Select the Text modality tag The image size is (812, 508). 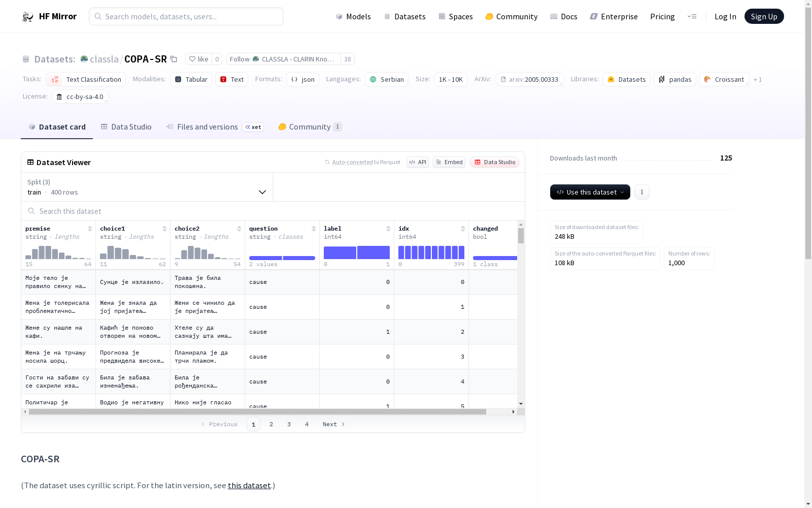pos(231,79)
